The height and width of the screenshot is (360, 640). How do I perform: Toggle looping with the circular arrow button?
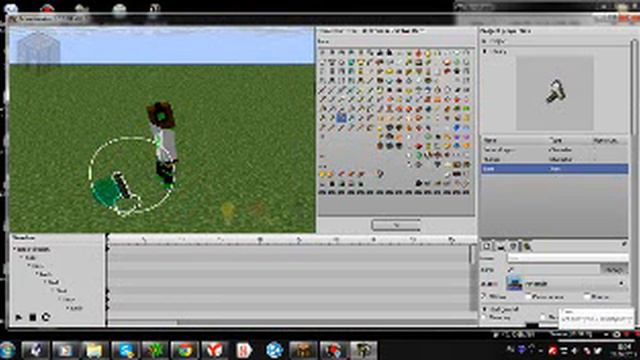point(46,317)
